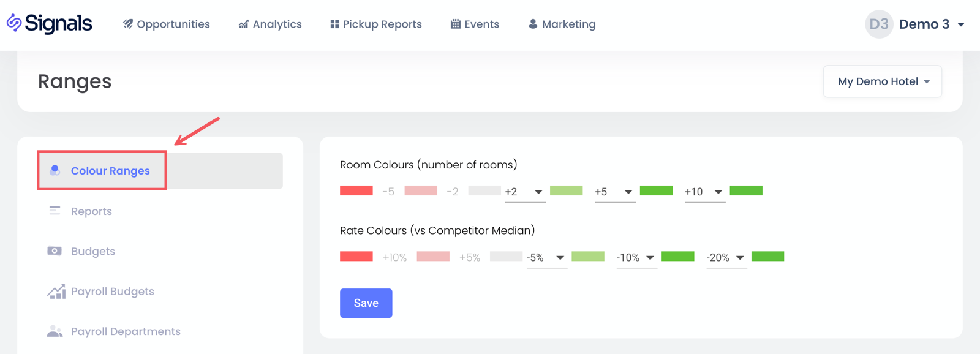The width and height of the screenshot is (980, 354).
Task: Click the Events calendar icon
Action: click(455, 24)
